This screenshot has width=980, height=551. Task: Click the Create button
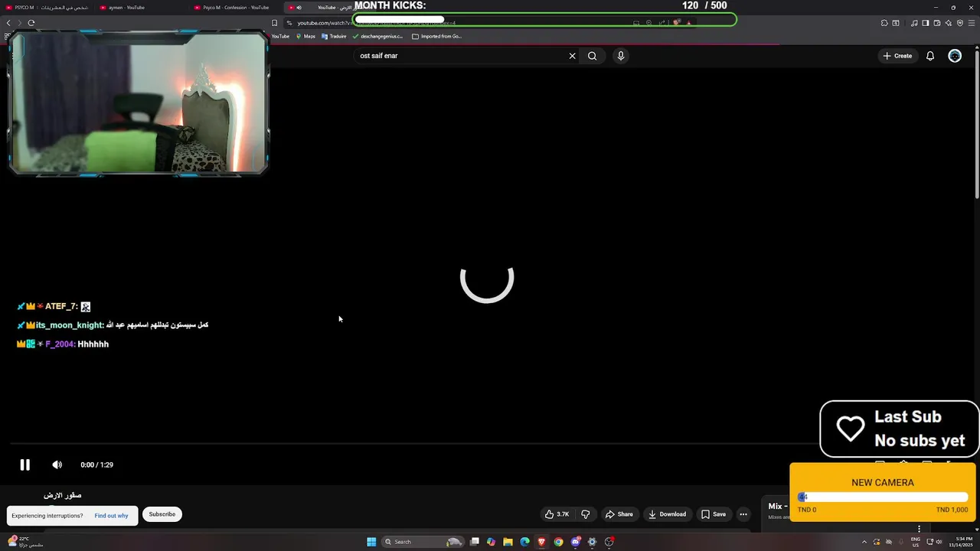897,56
